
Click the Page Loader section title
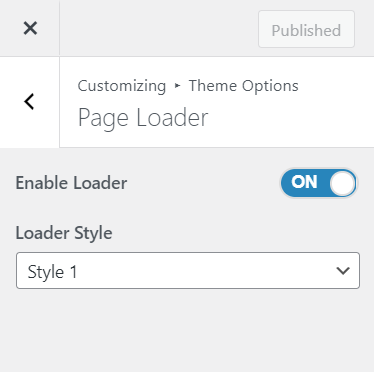click(x=143, y=118)
